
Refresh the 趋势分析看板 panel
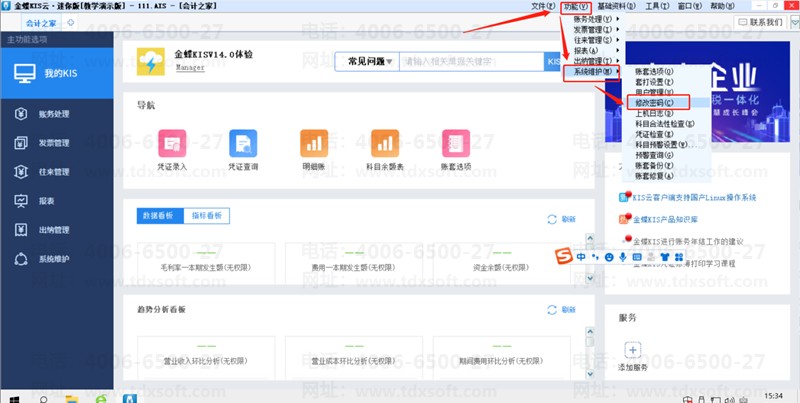point(561,310)
